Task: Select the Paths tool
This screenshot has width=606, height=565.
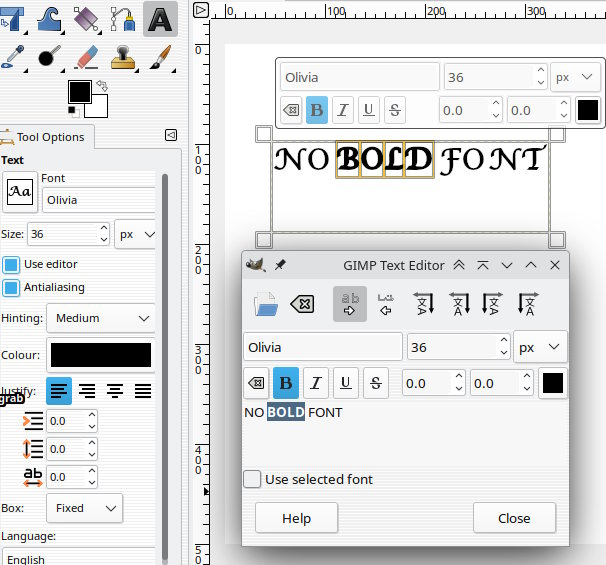Action: (x=123, y=19)
